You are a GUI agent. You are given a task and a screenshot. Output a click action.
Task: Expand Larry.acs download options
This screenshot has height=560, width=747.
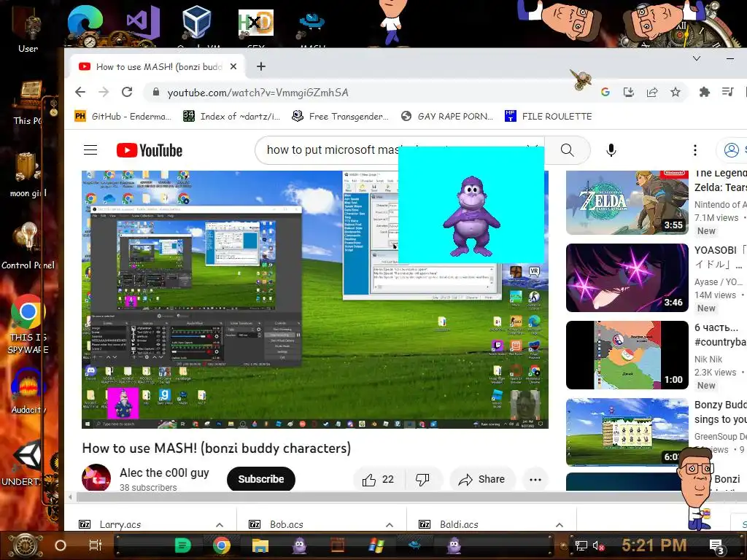tap(220, 525)
